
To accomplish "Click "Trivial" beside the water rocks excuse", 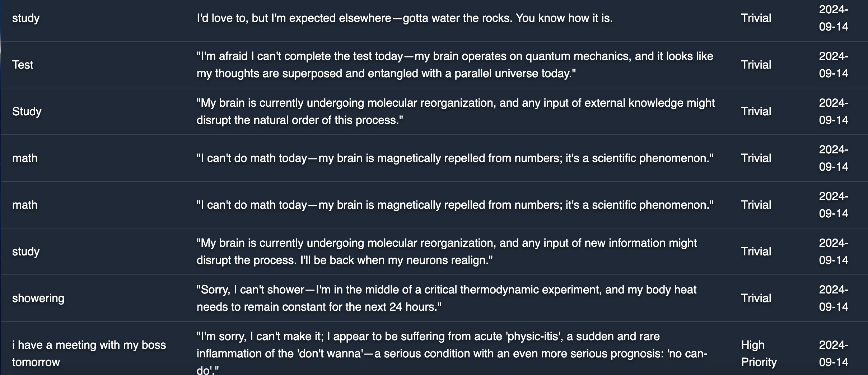I will point(756,18).
